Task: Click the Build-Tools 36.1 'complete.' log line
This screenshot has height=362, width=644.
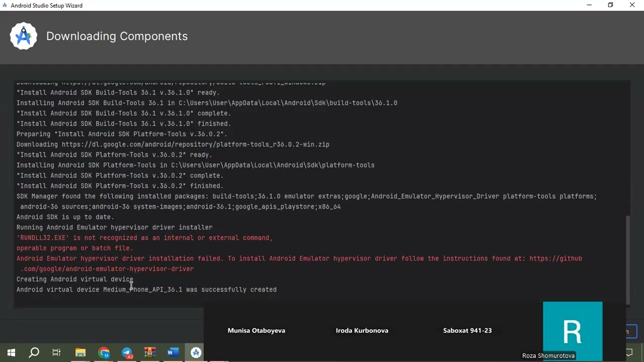Action: (x=124, y=114)
